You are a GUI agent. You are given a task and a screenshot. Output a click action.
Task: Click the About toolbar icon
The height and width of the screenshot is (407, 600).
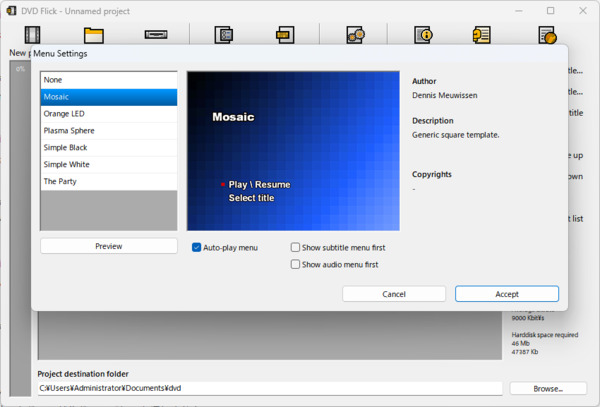pyautogui.click(x=485, y=35)
